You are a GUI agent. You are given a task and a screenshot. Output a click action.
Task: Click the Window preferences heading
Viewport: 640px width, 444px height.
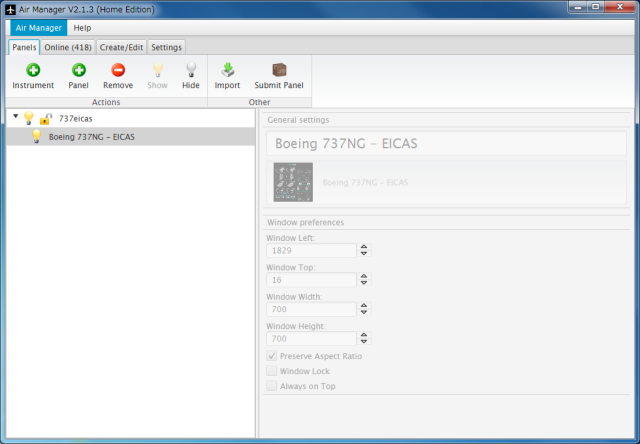point(305,222)
